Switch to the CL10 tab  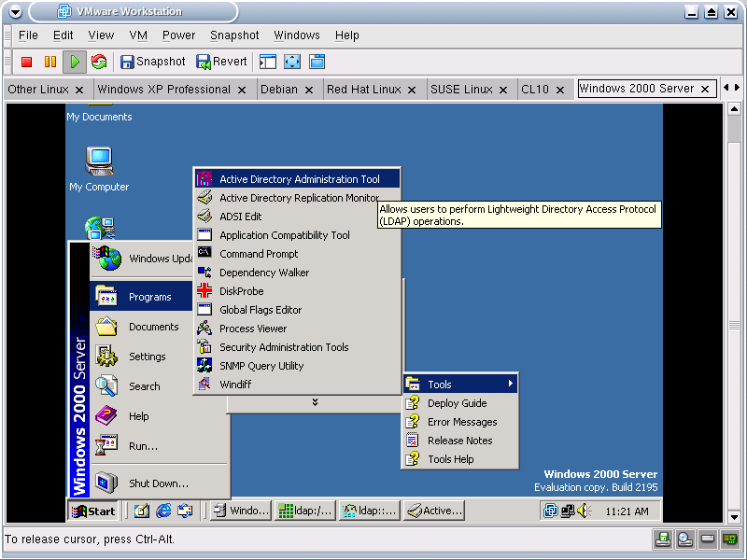click(x=535, y=90)
